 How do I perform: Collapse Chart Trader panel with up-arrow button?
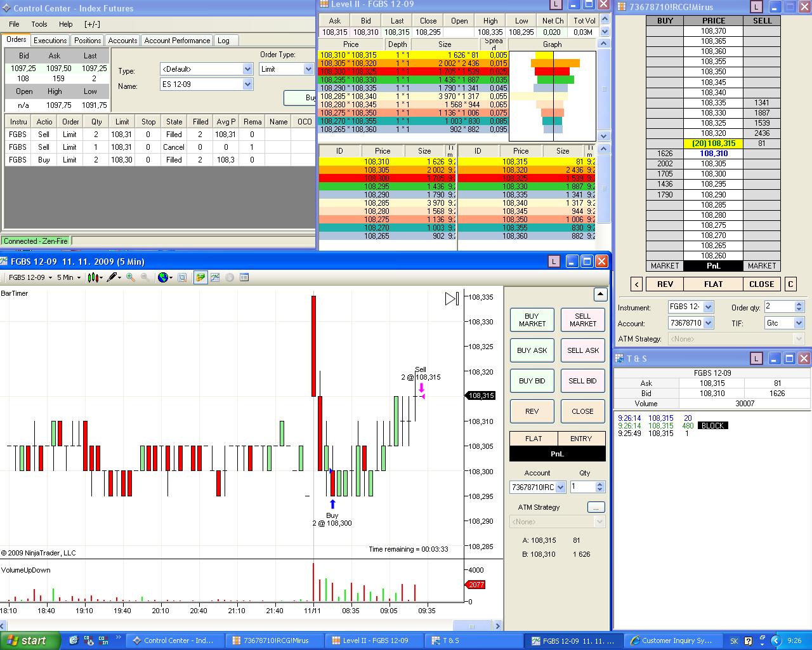600,294
